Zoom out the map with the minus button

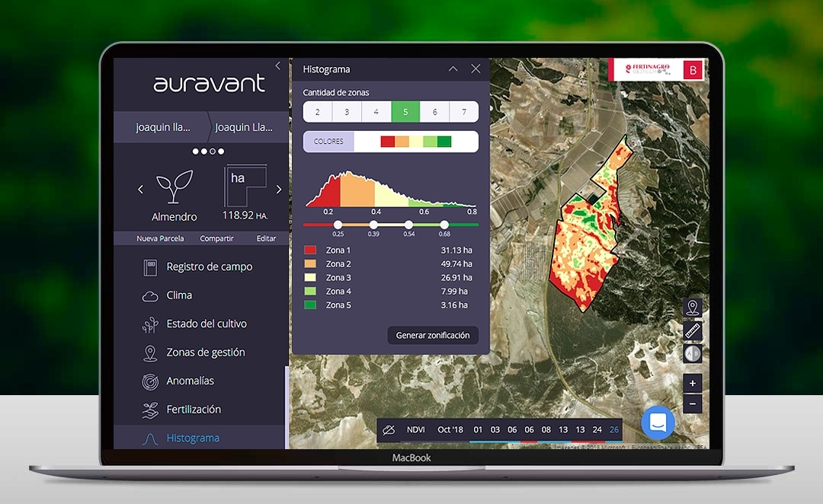pyautogui.click(x=692, y=404)
